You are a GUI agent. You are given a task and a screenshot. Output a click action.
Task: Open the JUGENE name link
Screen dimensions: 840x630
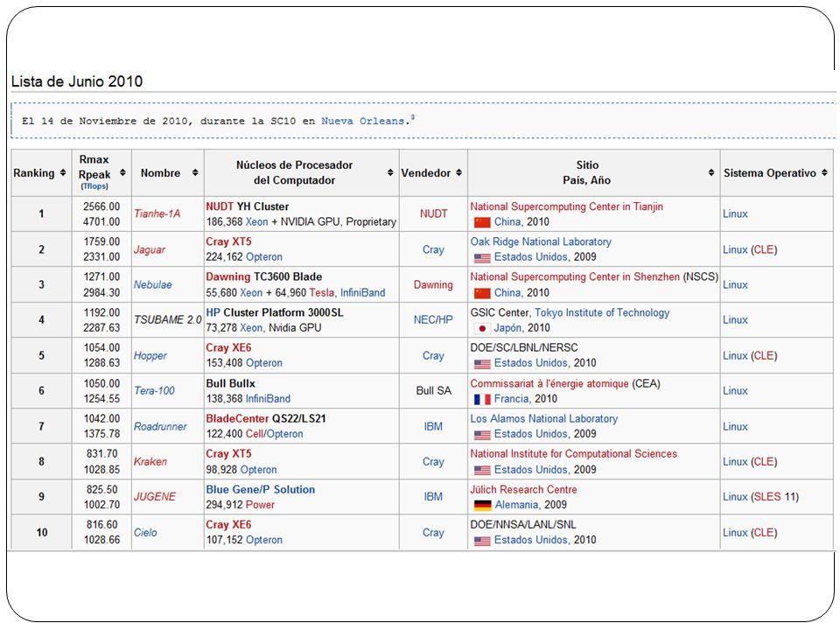click(155, 497)
